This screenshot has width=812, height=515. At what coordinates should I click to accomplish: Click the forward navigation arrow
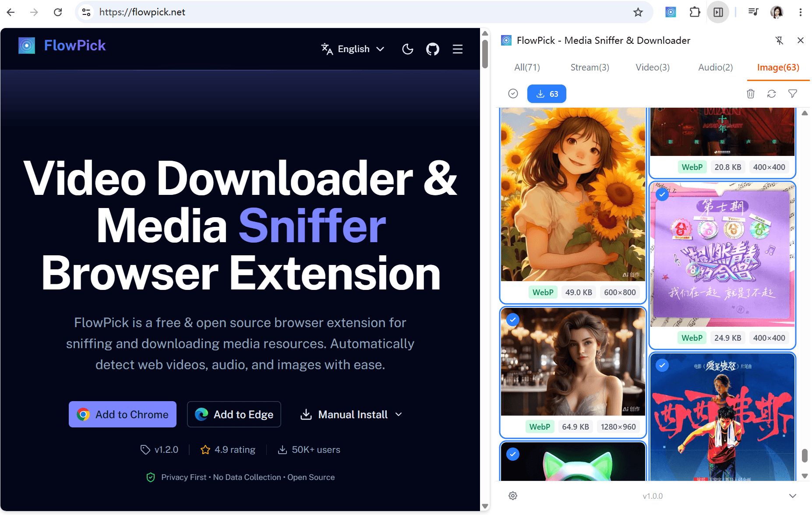(34, 12)
